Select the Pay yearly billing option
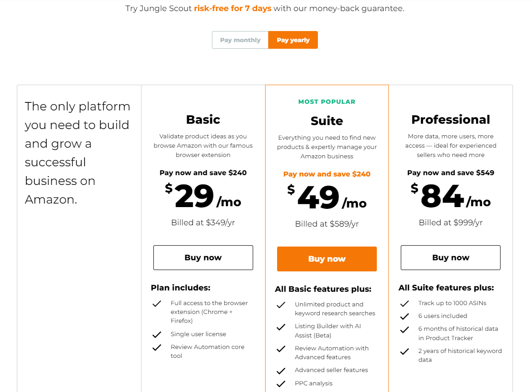This screenshot has height=392, width=532. tap(293, 40)
